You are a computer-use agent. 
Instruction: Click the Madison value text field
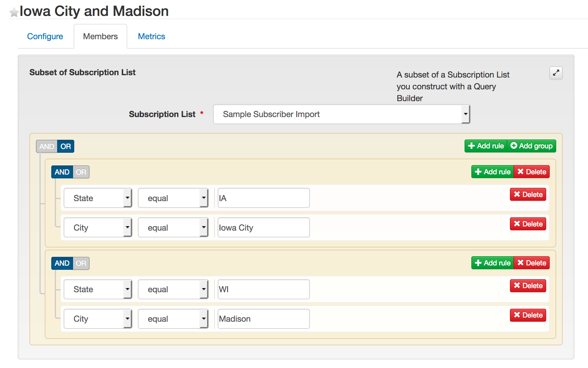264,319
